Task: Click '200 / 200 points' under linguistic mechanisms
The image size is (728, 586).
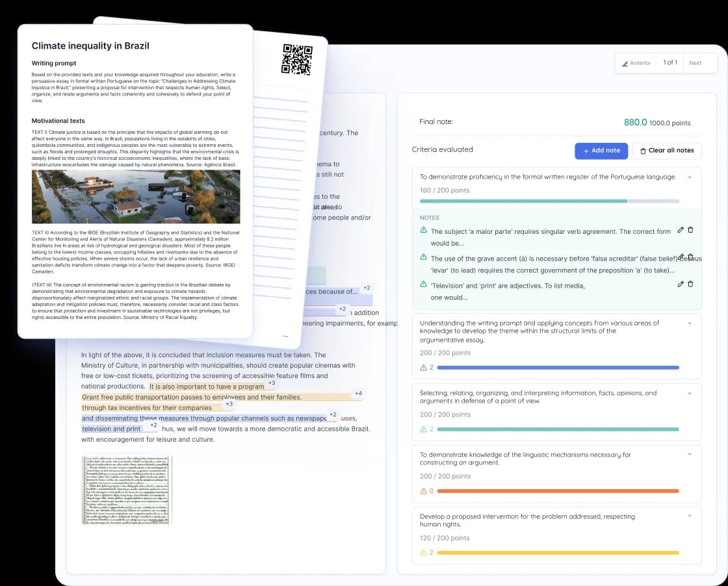Action: tap(445, 476)
